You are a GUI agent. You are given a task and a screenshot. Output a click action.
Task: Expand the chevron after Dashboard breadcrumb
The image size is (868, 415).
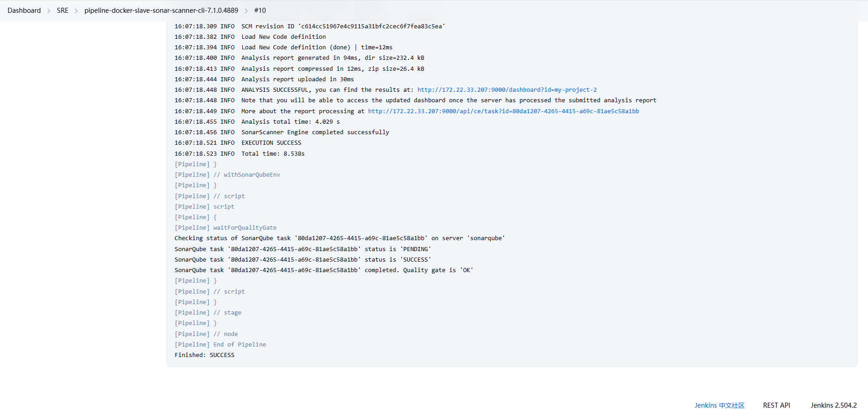tap(49, 11)
